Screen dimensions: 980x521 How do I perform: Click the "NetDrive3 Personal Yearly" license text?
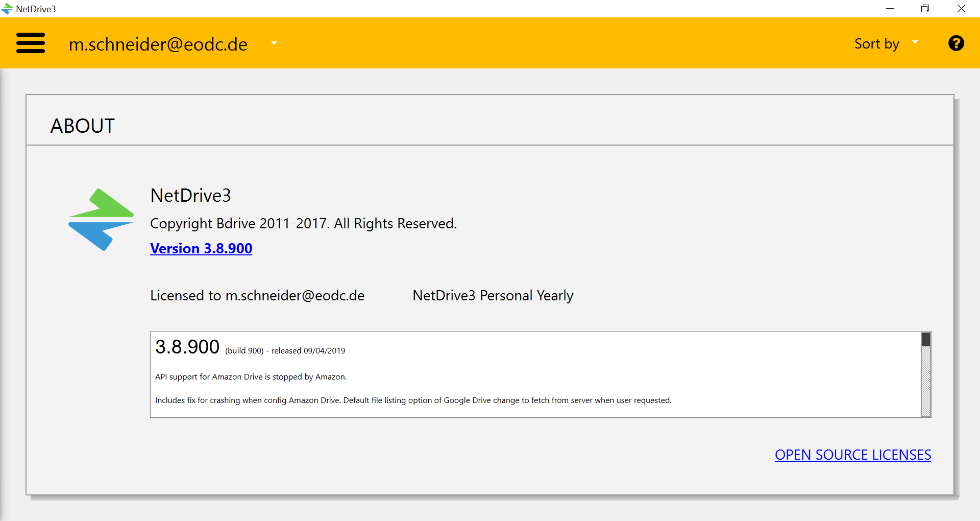point(493,296)
